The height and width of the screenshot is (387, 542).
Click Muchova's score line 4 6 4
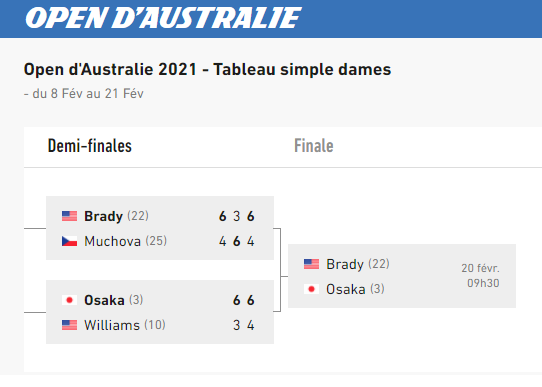tap(237, 241)
